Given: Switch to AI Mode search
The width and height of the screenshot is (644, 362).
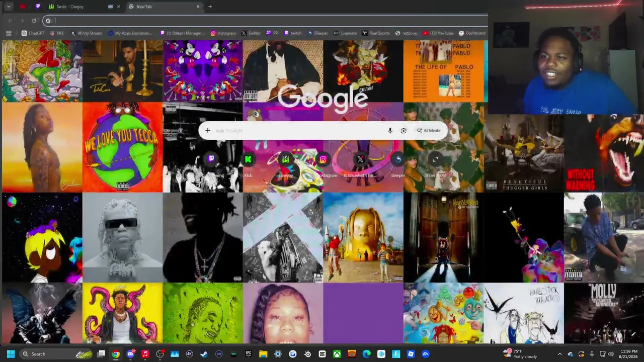Looking at the screenshot, I should click(x=429, y=131).
